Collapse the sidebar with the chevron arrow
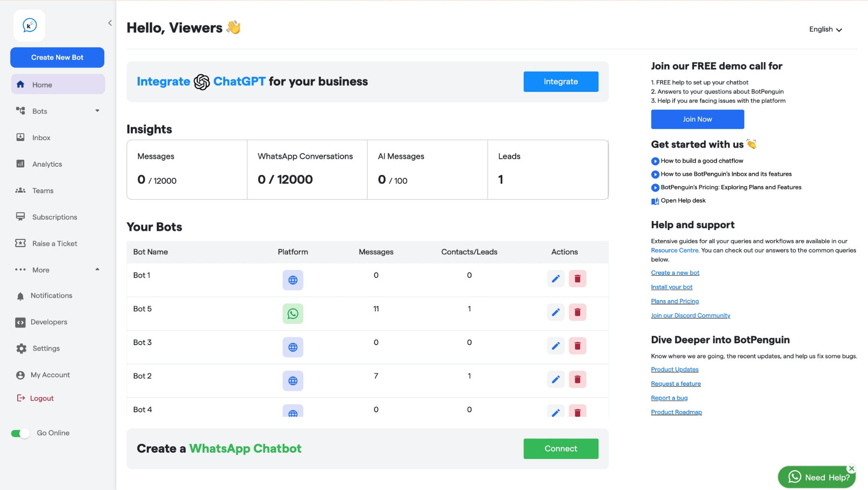The image size is (868, 490). tap(110, 23)
